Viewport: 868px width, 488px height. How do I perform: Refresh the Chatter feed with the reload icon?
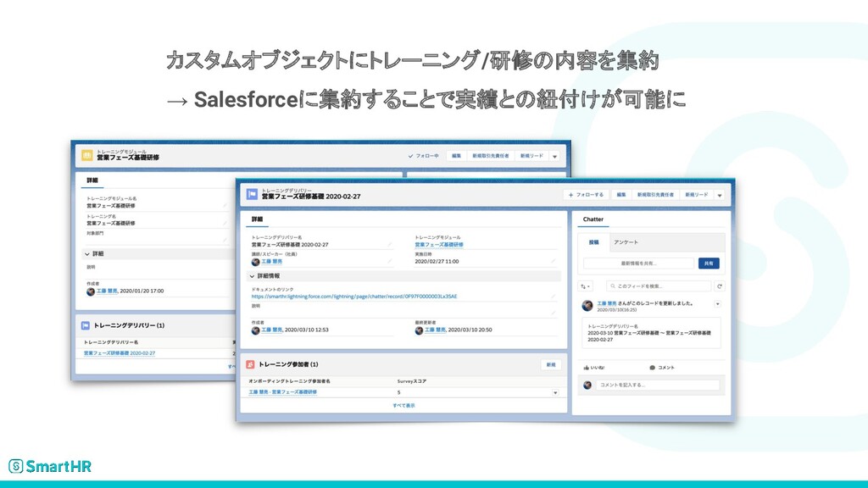(x=719, y=286)
